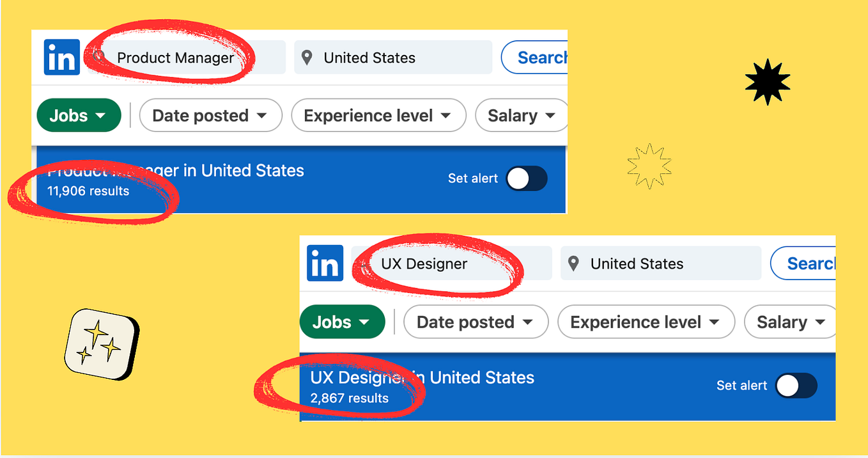868x458 pixels.
Task: Expand the Salary filter below UX Designer
Action: coord(789,322)
